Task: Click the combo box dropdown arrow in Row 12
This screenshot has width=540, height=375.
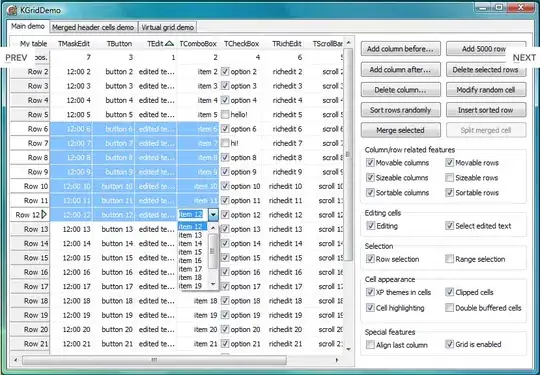Action: (214, 215)
